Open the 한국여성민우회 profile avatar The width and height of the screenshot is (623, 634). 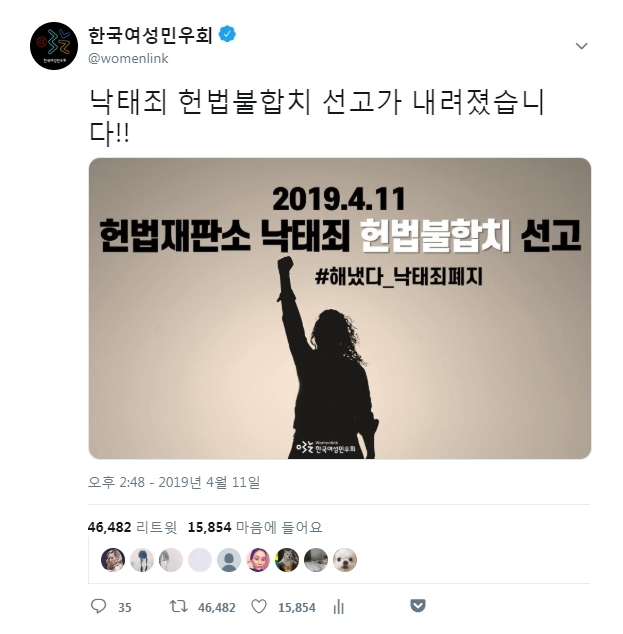click(x=54, y=46)
